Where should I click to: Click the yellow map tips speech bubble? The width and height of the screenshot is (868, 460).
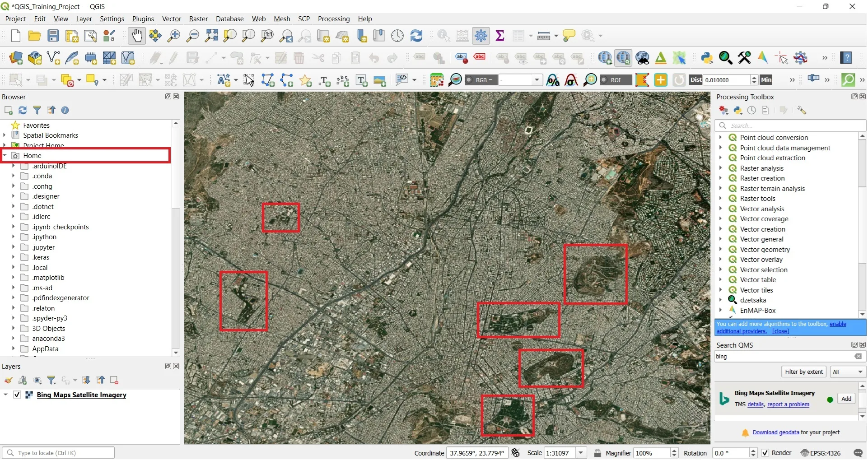[x=569, y=36]
